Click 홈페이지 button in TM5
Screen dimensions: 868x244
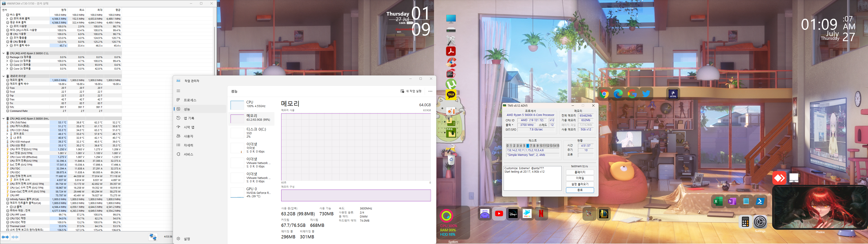580,172
